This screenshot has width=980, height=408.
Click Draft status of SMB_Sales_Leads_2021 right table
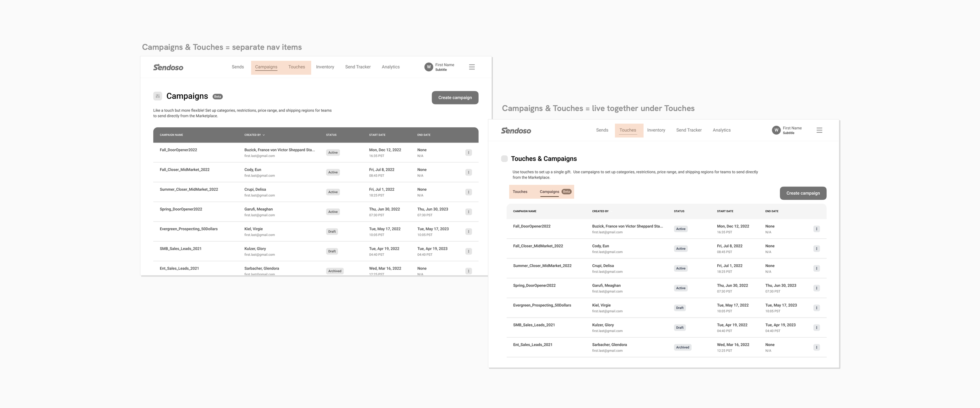680,328
